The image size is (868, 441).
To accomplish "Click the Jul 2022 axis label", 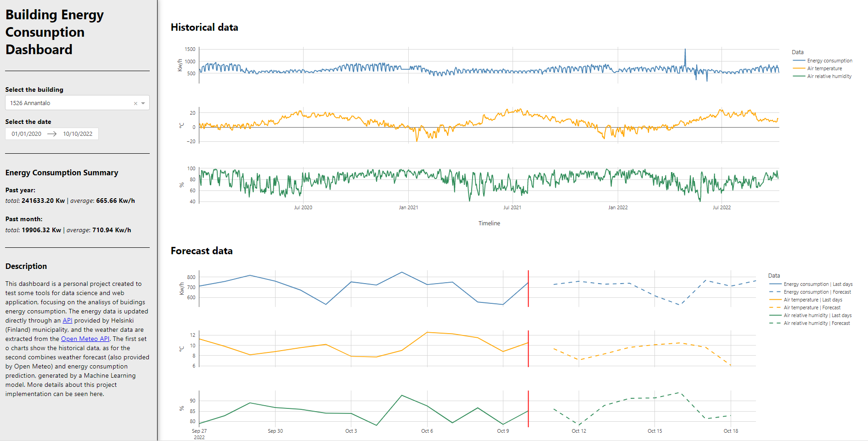I will (721, 207).
